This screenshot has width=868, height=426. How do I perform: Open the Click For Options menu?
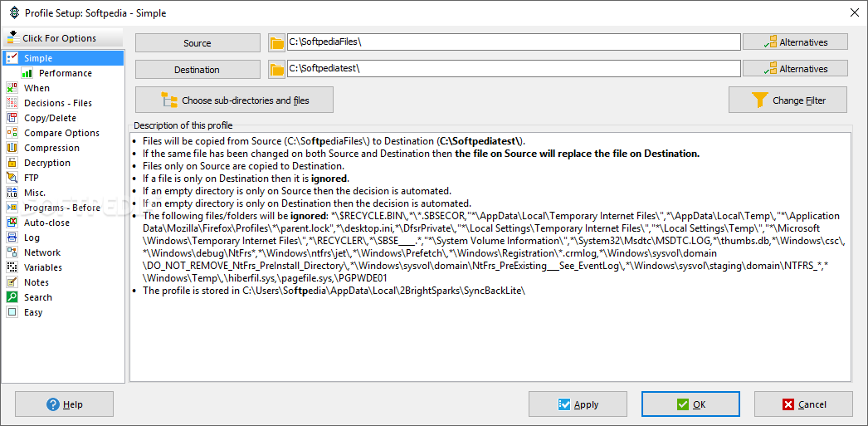63,38
